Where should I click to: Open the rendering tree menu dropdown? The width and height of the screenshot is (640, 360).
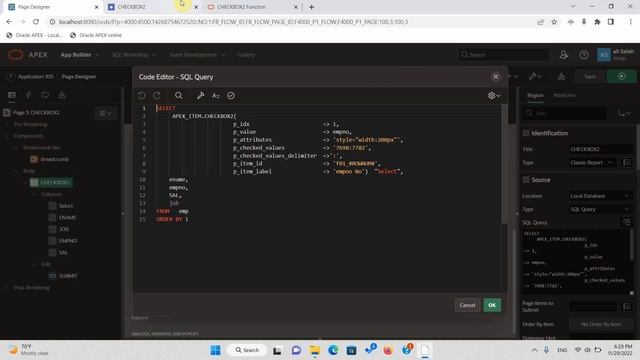(x=105, y=113)
